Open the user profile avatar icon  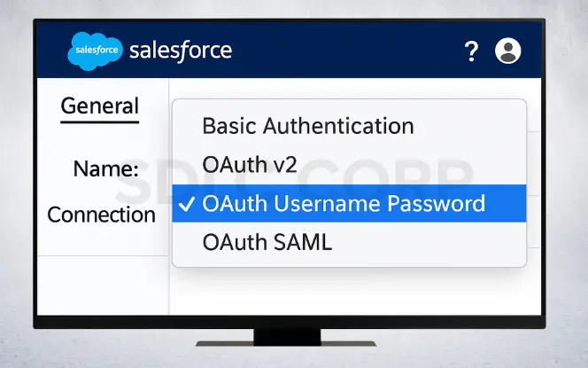[x=507, y=51]
